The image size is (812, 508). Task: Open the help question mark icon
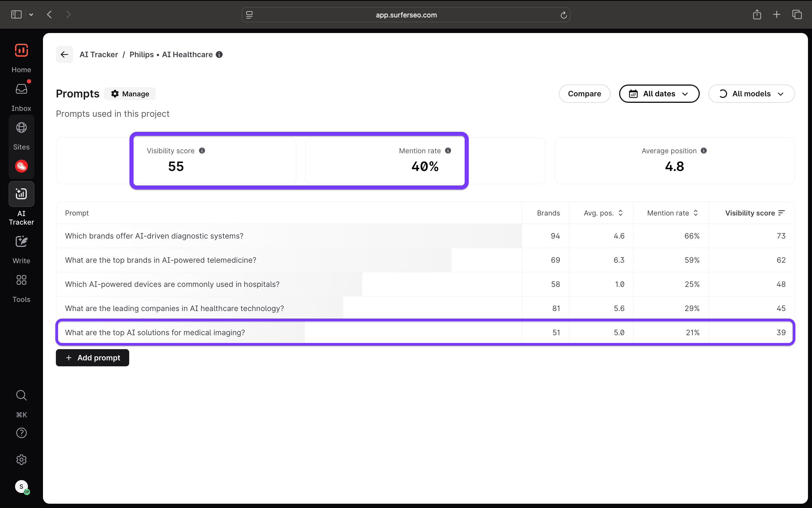[21, 433]
